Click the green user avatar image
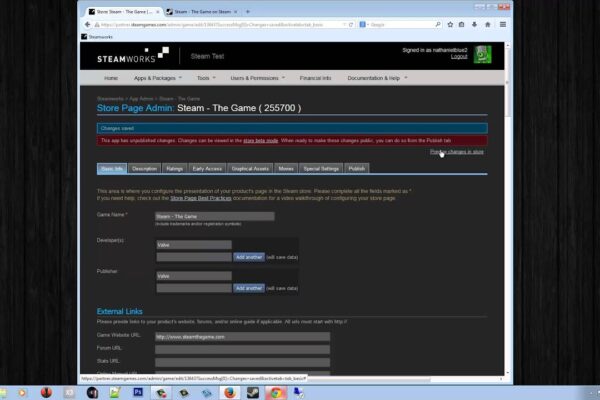 click(480, 53)
